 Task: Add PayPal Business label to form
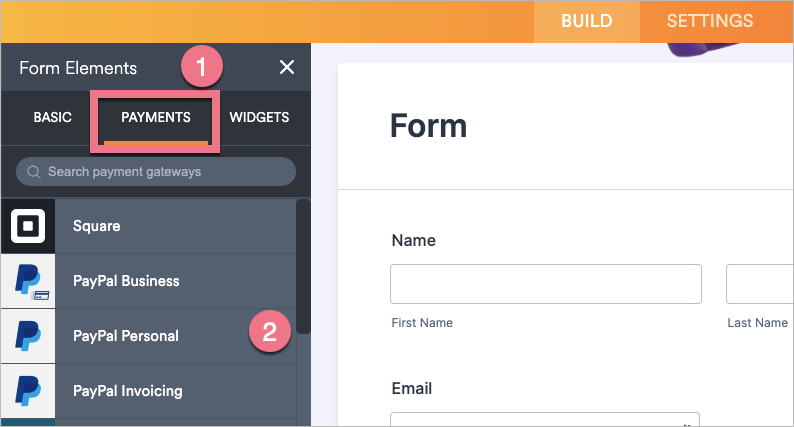click(126, 281)
